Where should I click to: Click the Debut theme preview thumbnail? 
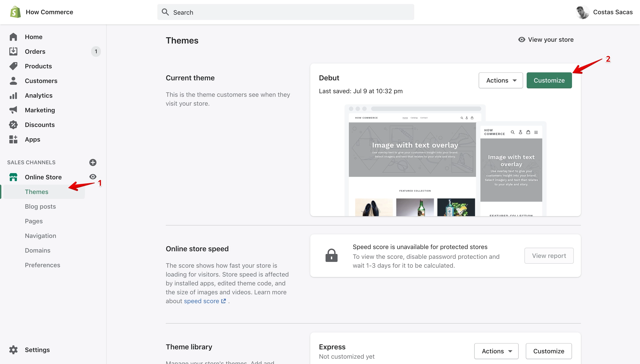click(x=445, y=160)
